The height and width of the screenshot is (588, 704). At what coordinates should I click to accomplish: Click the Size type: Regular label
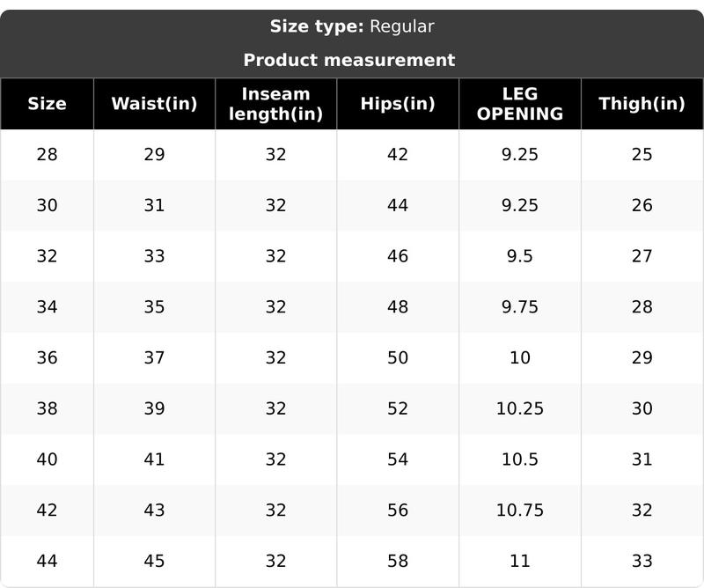(352, 26)
